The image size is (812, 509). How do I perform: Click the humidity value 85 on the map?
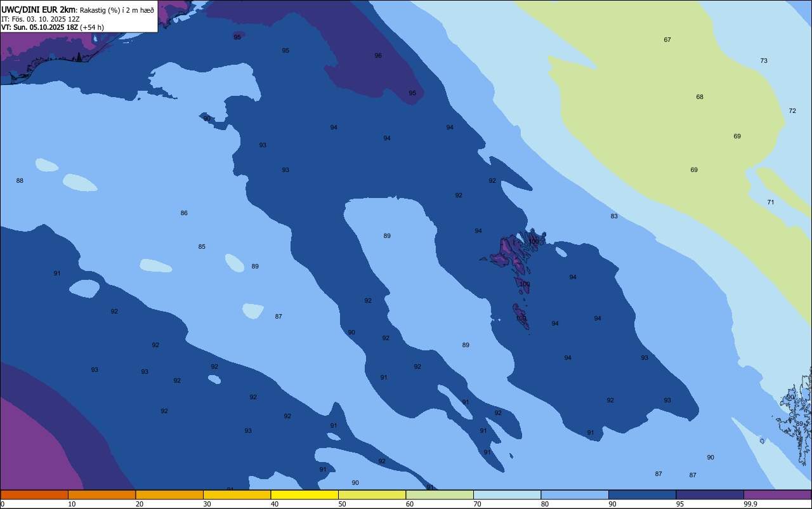point(202,247)
